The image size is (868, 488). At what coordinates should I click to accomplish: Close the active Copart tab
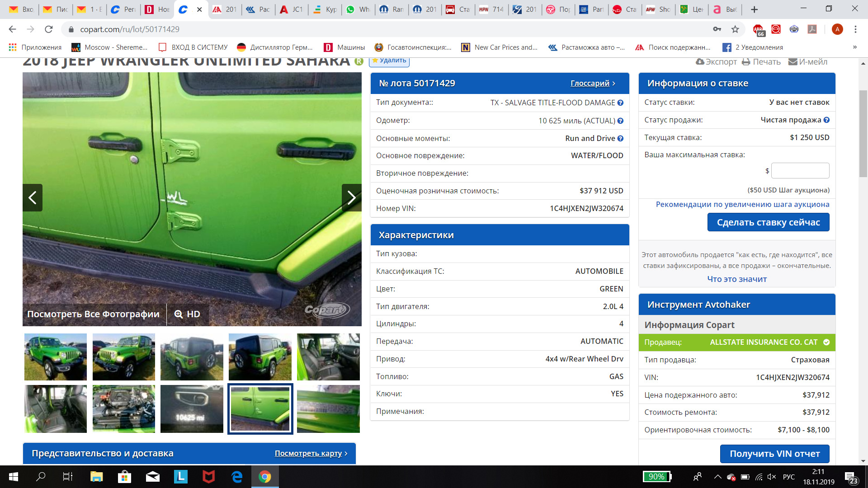click(199, 9)
